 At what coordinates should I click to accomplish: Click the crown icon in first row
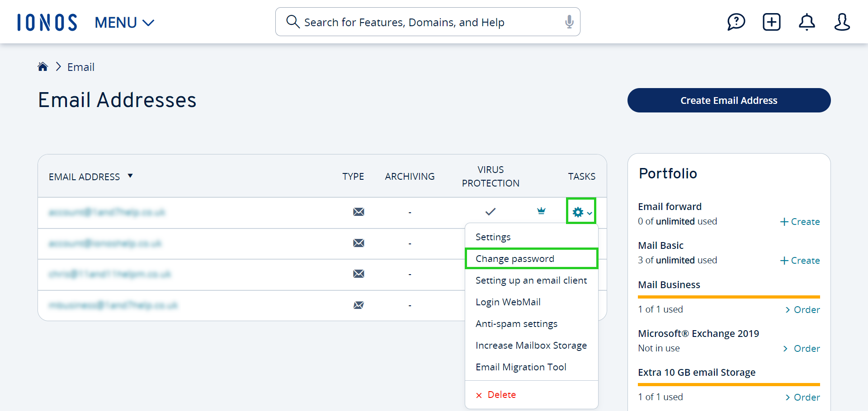(541, 211)
